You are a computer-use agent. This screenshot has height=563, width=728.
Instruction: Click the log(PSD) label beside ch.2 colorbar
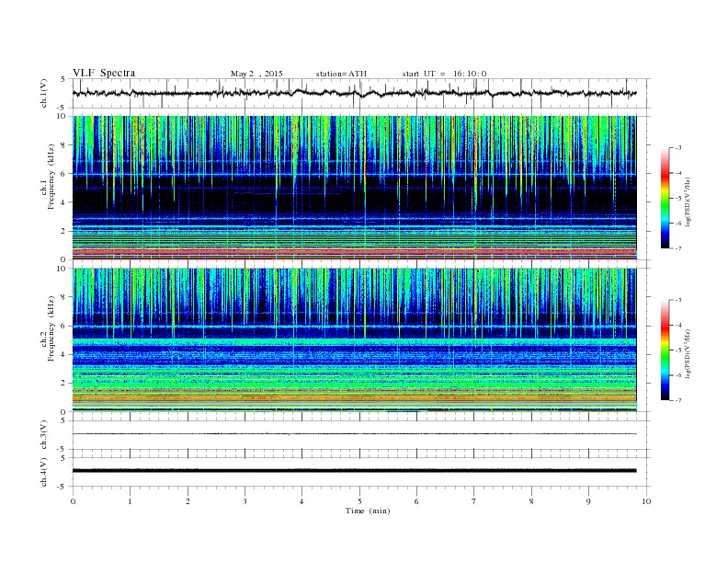688,354
